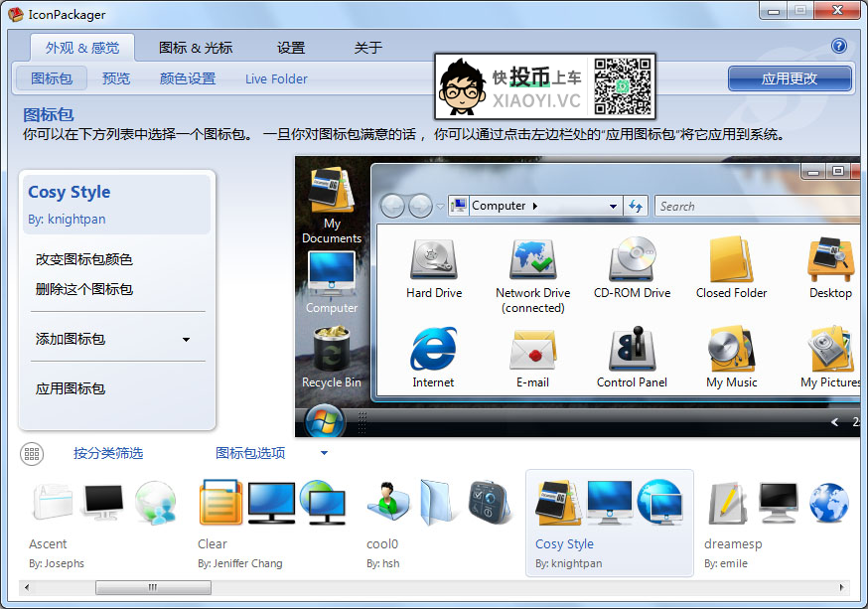Open 图标包选项 dropdown arrow
Viewport: 868px width, 609px height.
[x=325, y=453]
